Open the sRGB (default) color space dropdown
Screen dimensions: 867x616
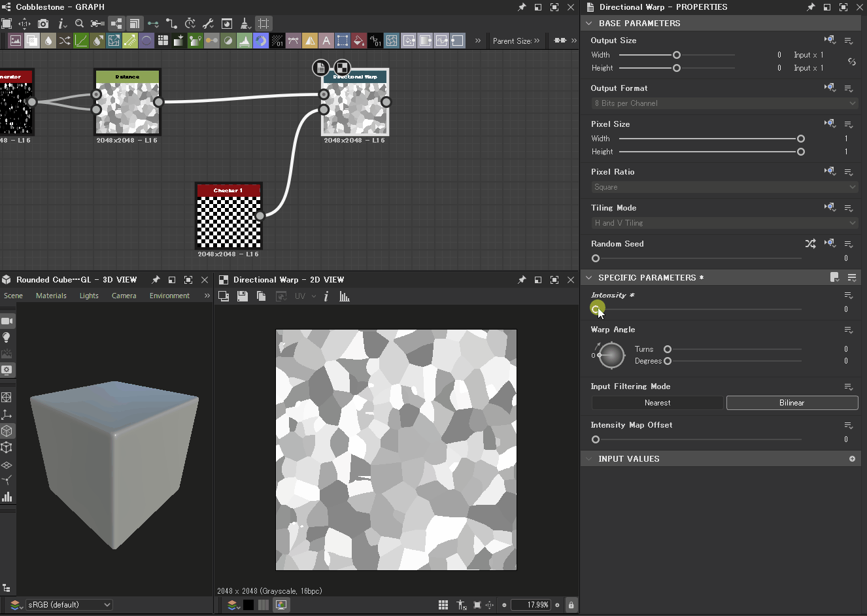69,605
